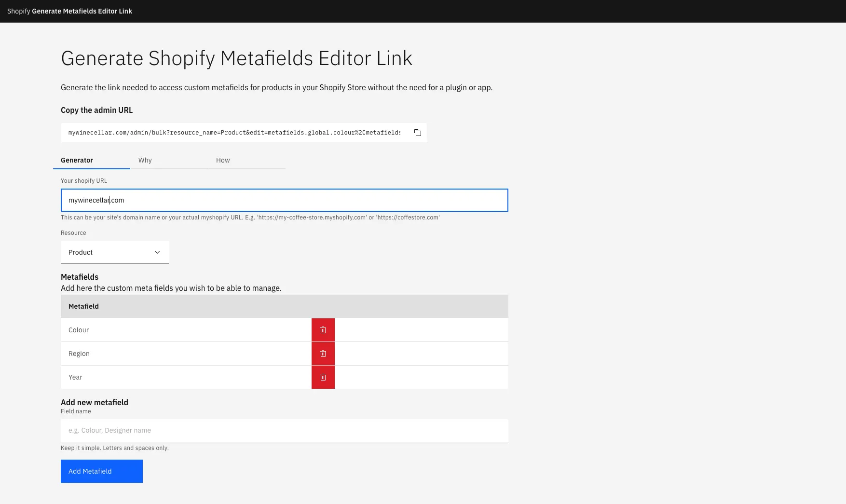Focus the new metafield Field name input

click(285, 430)
